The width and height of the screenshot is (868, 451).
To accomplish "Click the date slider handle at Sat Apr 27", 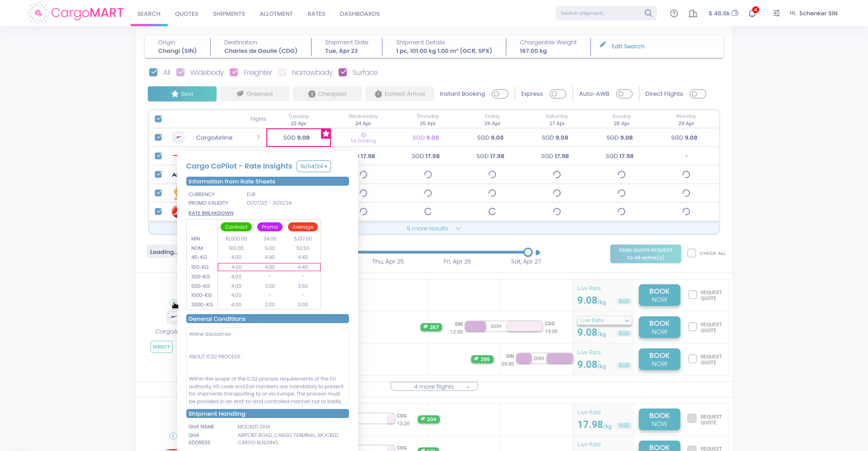I will coord(528,252).
